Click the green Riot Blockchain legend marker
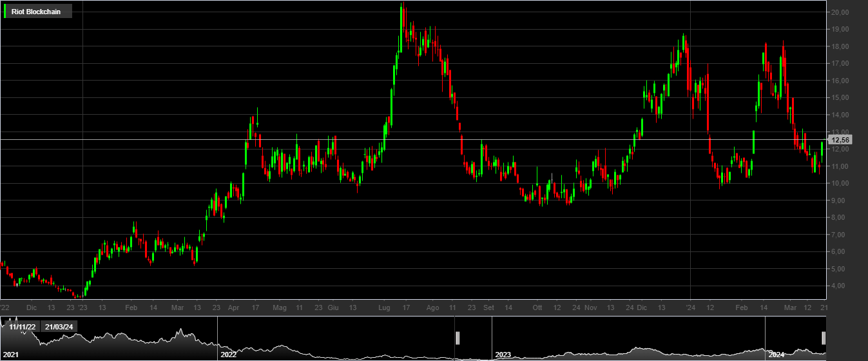Screen dimensions: 868x361 pos(6,12)
